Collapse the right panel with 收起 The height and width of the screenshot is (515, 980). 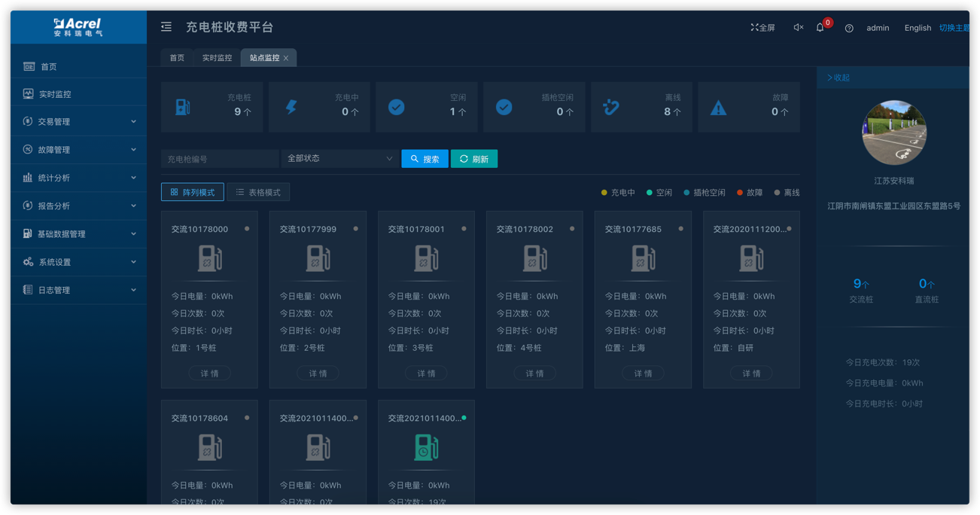[x=838, y=78]
